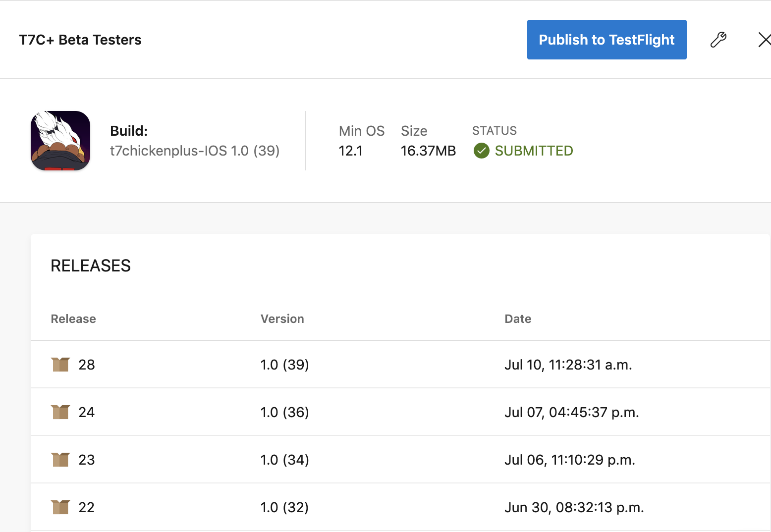771x532 pixels.
Task: Open release 28 row
Action: (400, 365)
